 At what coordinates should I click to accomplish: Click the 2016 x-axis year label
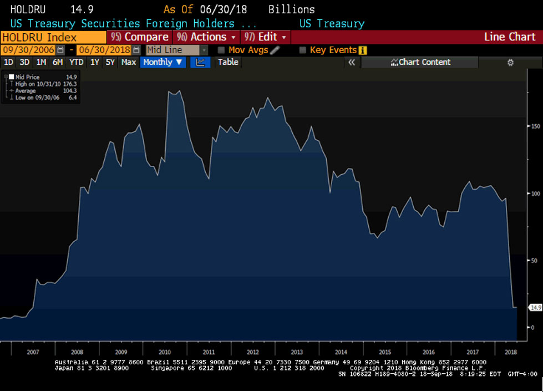pyautogui.click(x=429, y=352)
